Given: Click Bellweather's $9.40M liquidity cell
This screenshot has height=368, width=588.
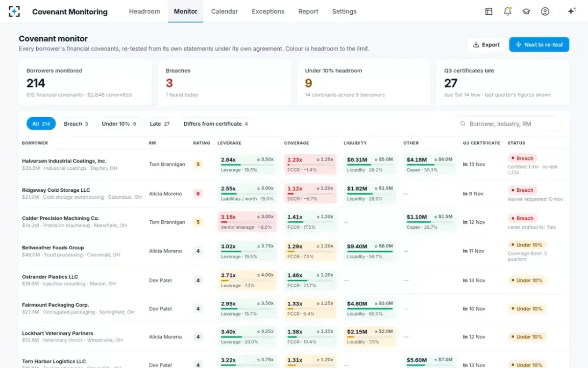Looking at the screenshot, I should click(x=370, y=251).
